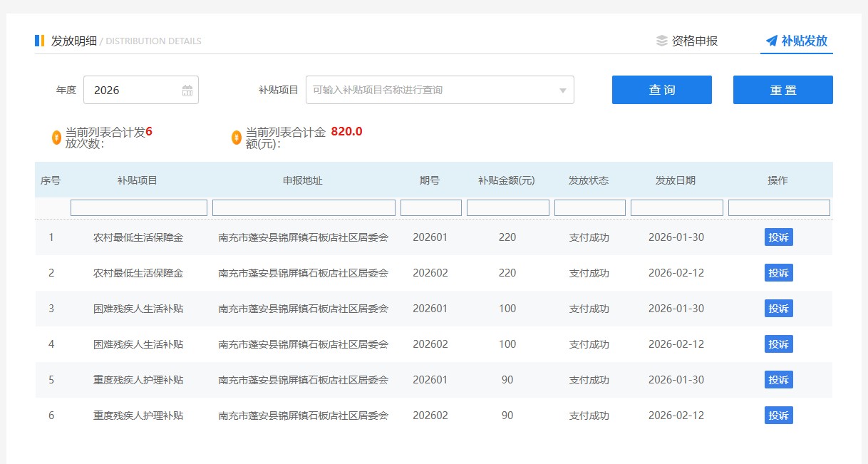Click the 发放日期 column filter box
The width and height of the screenshot is (868, 464).
point(676,207)
